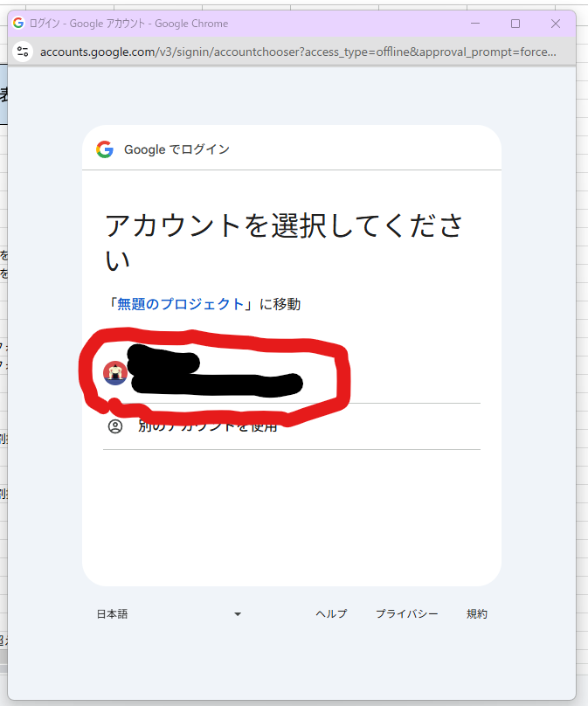Select the account profile avatar picture
Image resolution: width=588 pixels, height=706 pixels.
click(x=115, y=373)
